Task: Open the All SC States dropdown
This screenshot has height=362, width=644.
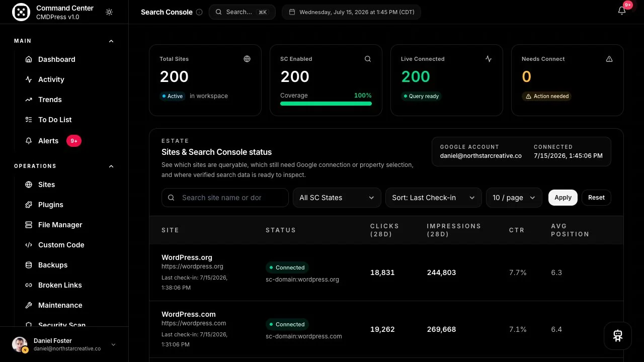Action: pos(337,198)
